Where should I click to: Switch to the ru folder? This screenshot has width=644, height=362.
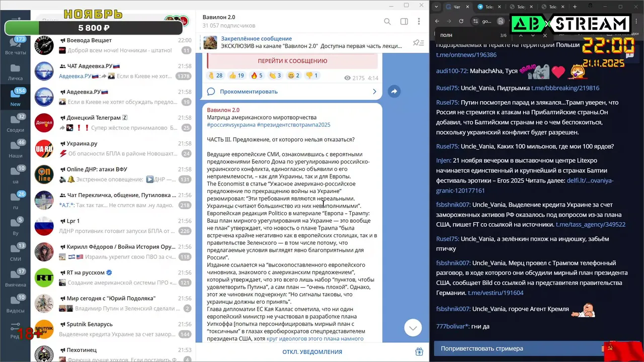[15, 201]
